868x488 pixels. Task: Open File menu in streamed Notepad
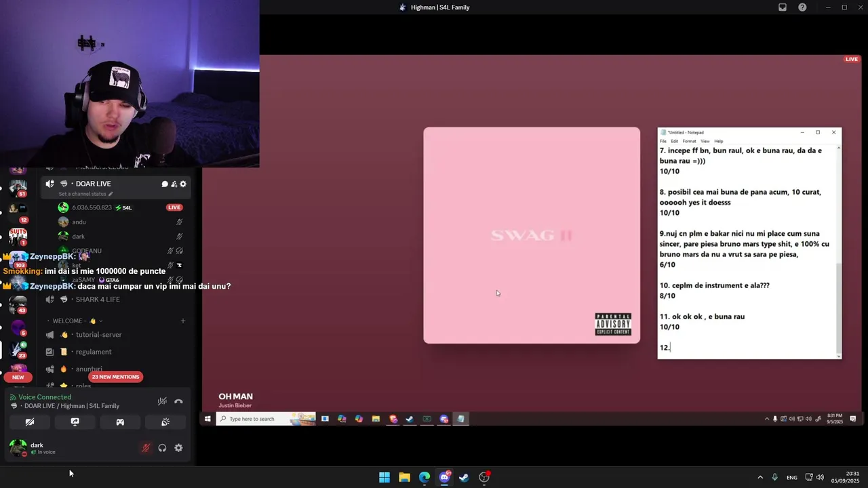pos(663,141)
